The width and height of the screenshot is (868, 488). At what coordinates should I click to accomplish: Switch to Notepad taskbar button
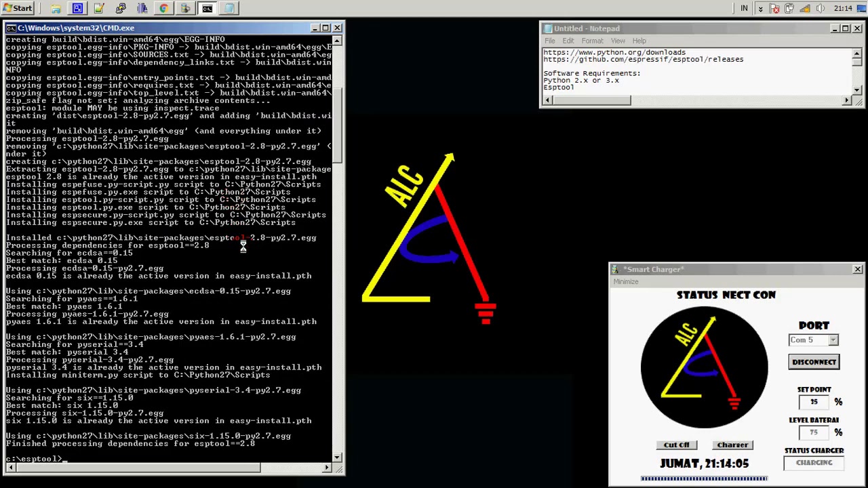[x=229, y=8]
